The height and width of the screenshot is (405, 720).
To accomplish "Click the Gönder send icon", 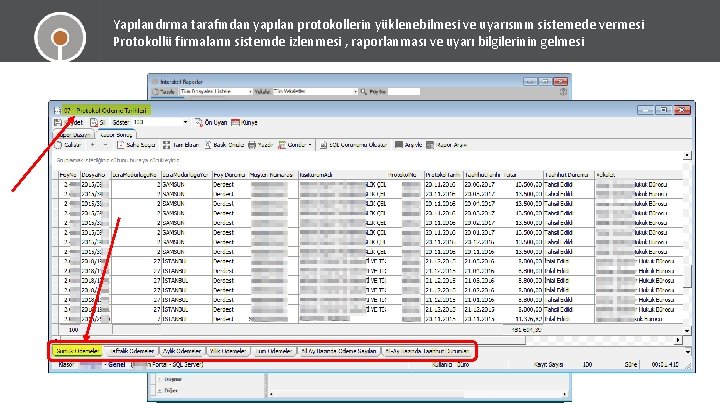I will pos(282,145).
